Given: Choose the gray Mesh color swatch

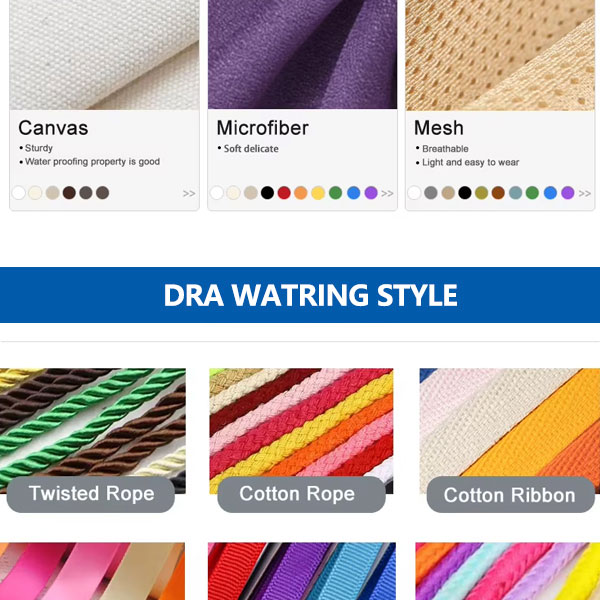Looking at the screenshot, I should click(x=430, y=192).
